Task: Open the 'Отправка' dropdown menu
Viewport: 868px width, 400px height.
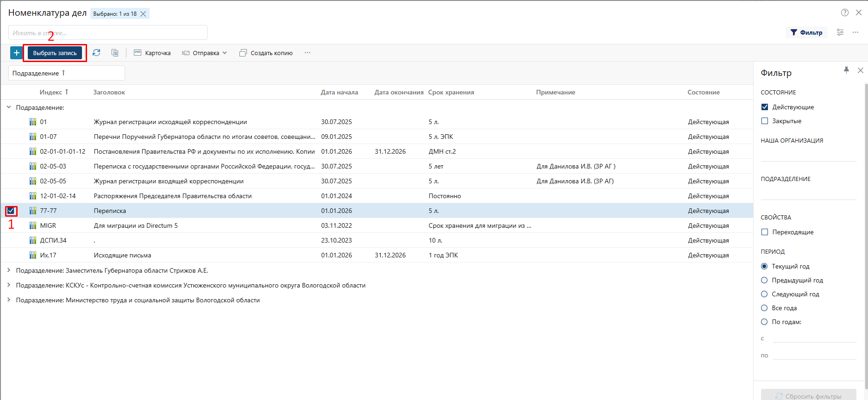Action: point(205,53)
